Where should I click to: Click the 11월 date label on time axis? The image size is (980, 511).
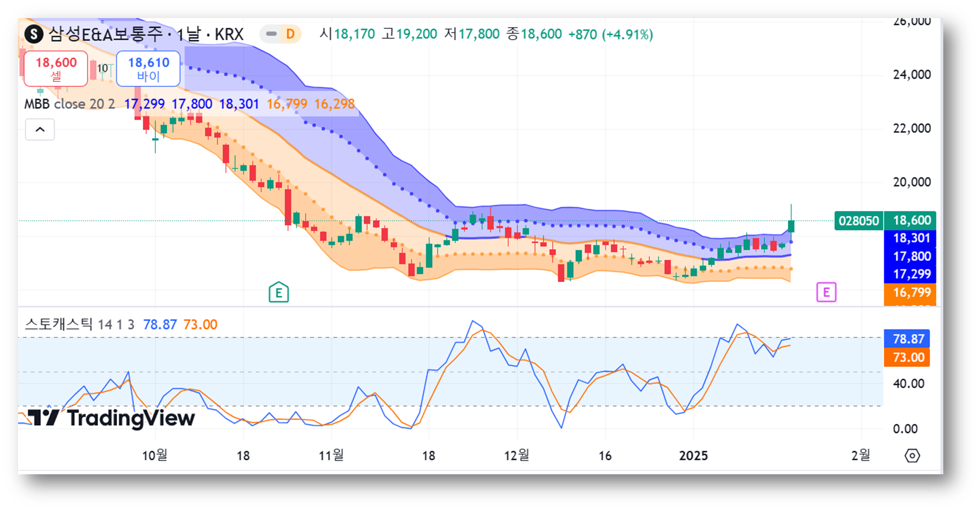click(331, 455)
